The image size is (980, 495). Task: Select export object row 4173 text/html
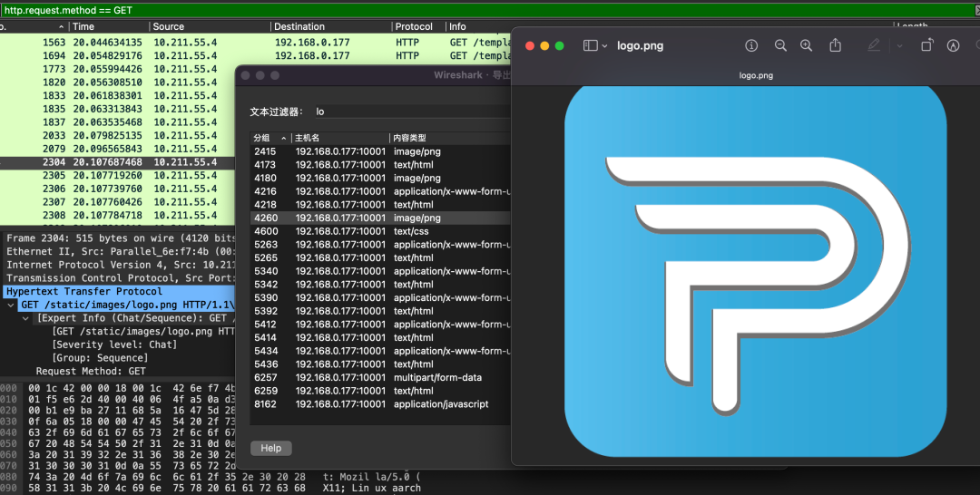(380, 165)
